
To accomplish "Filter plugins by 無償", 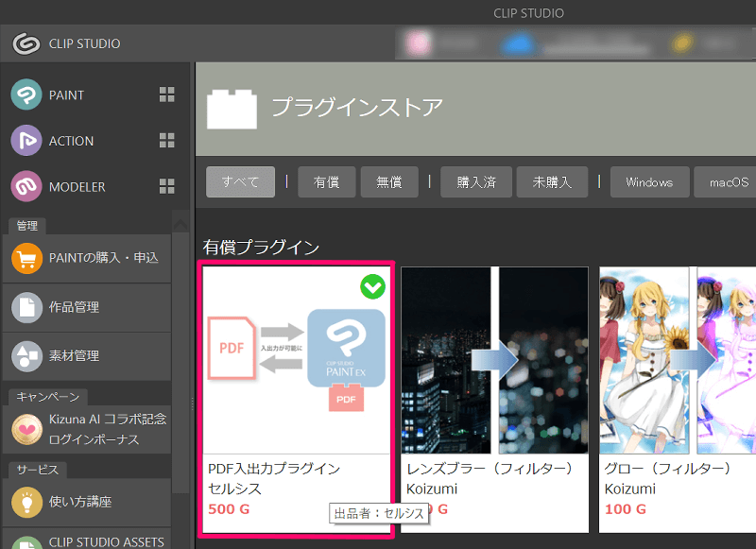I will click(x=389, y=181).
